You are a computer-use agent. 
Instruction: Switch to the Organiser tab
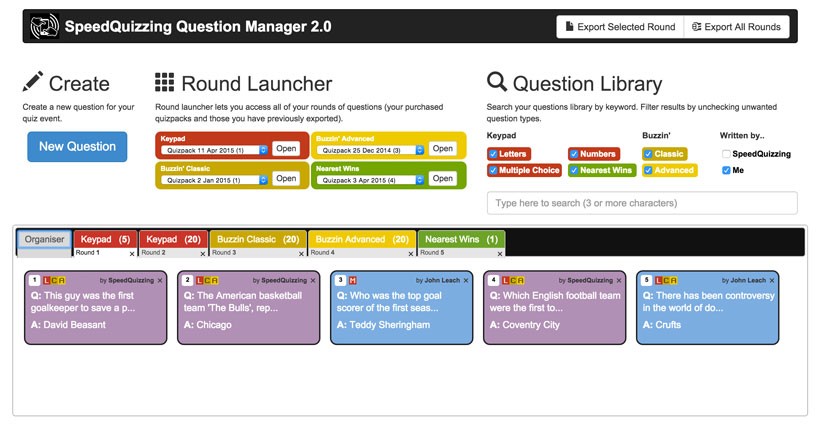coord(44,239)
